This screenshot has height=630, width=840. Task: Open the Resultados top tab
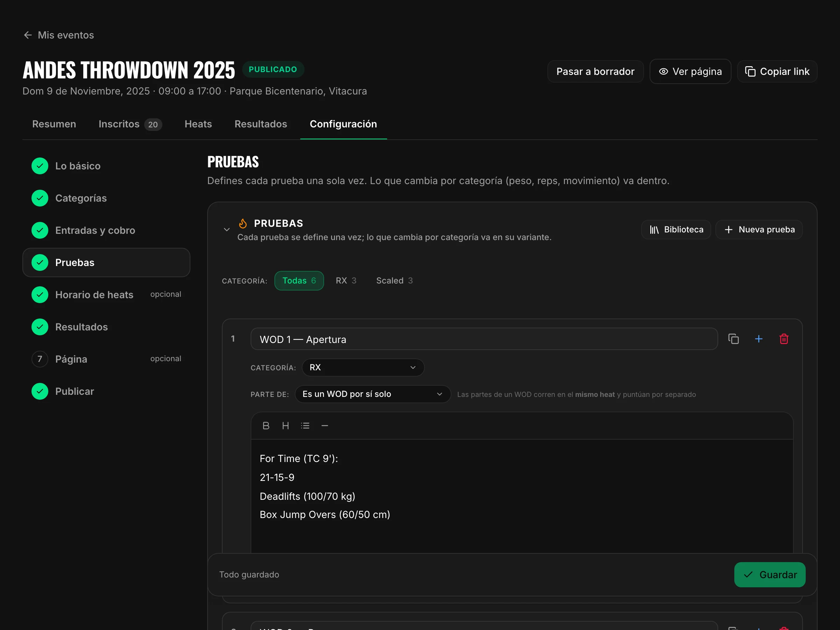point(260,124)
